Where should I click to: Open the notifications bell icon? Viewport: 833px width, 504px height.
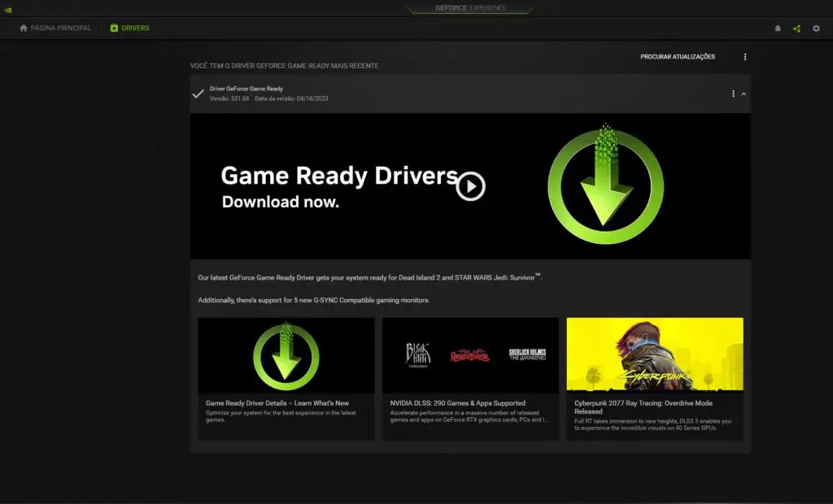pyautogui.click(x=777, y=28)
